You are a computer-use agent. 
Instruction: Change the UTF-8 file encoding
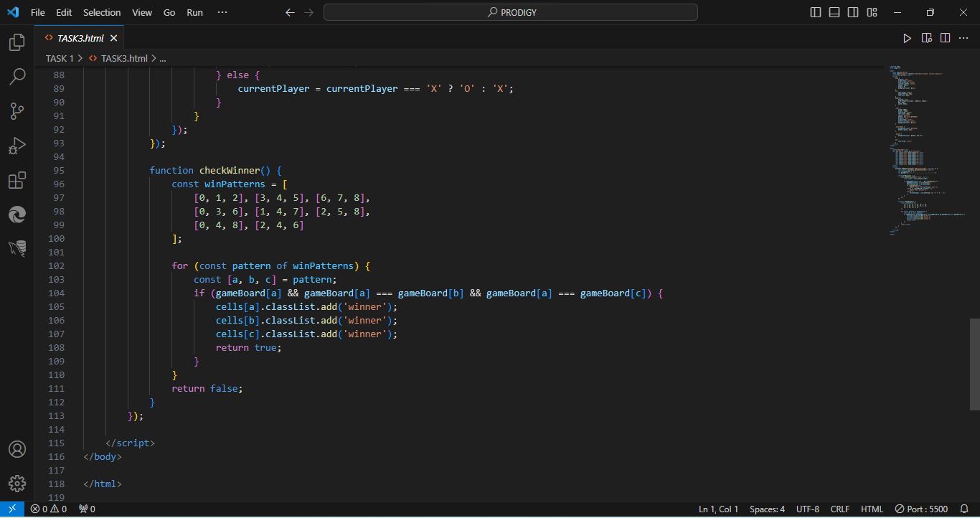click(x=807, y=509)
